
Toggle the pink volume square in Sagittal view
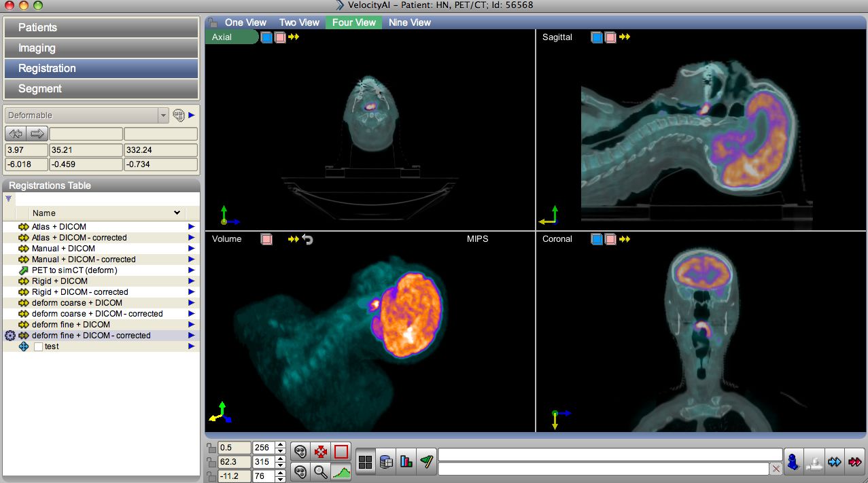click(610, 37)
